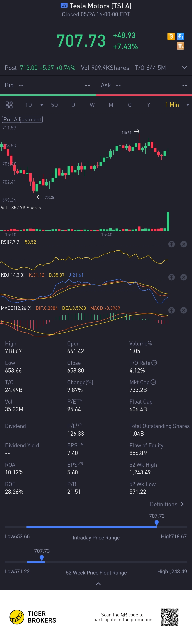Tap the 52 Wk High 1,243.49 value
The width and height of the screenshot is (192, 644).
coord(140,472)
